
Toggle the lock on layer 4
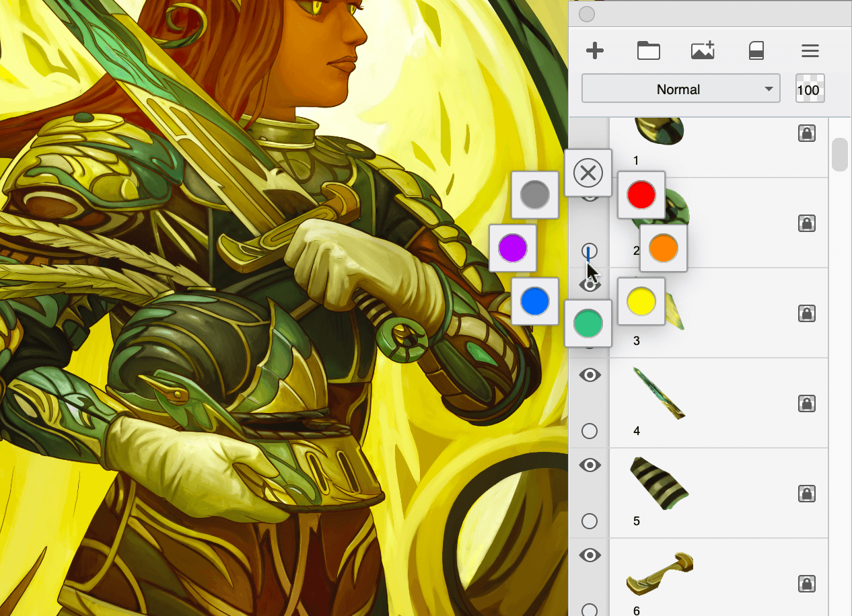click(806, 403)
